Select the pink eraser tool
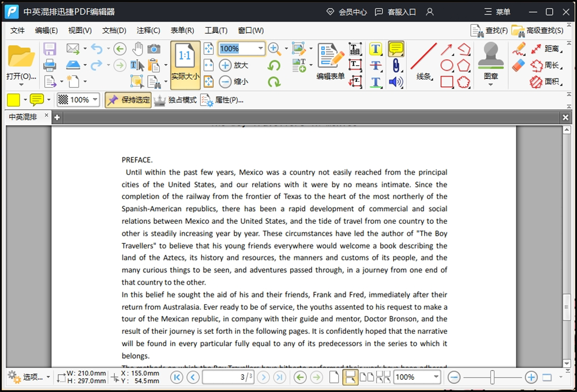Image resolution: width=577 pixels, height=392 pixels. (x=518, y=66)
